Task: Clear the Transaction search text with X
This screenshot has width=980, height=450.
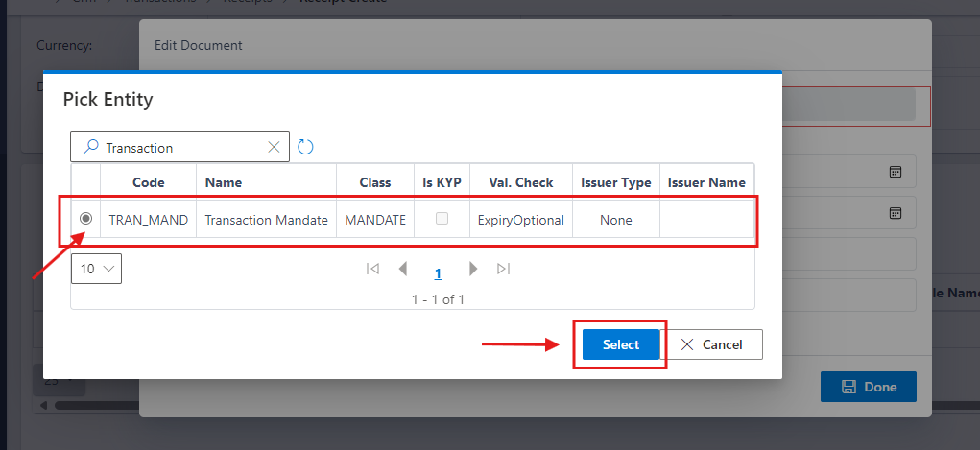Action: coord(274,147)
